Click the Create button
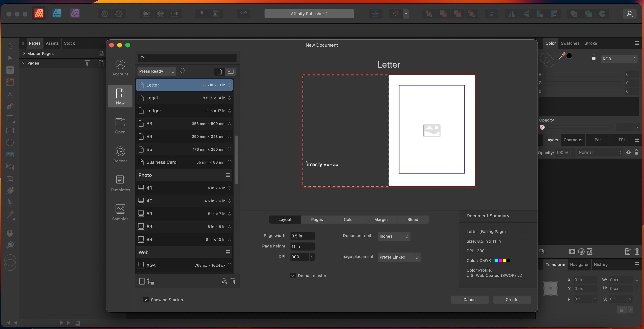The width and height of the screenshot is (644, 329). pos(512,300)
